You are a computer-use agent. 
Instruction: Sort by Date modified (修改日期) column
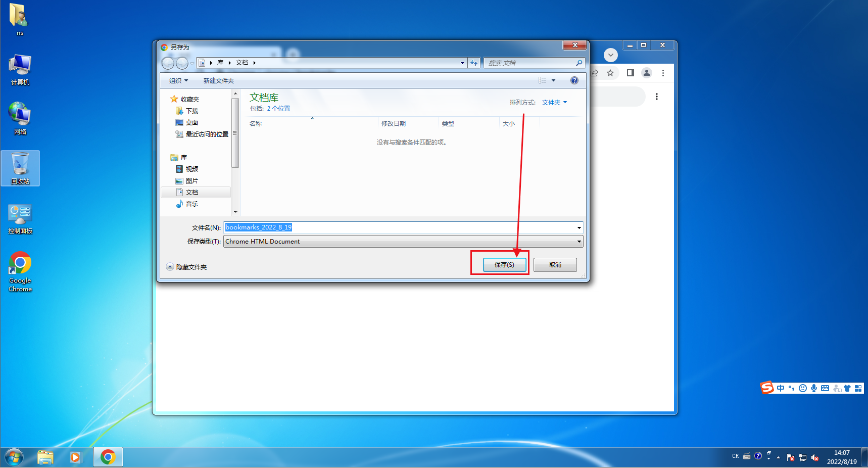(394, 124)
